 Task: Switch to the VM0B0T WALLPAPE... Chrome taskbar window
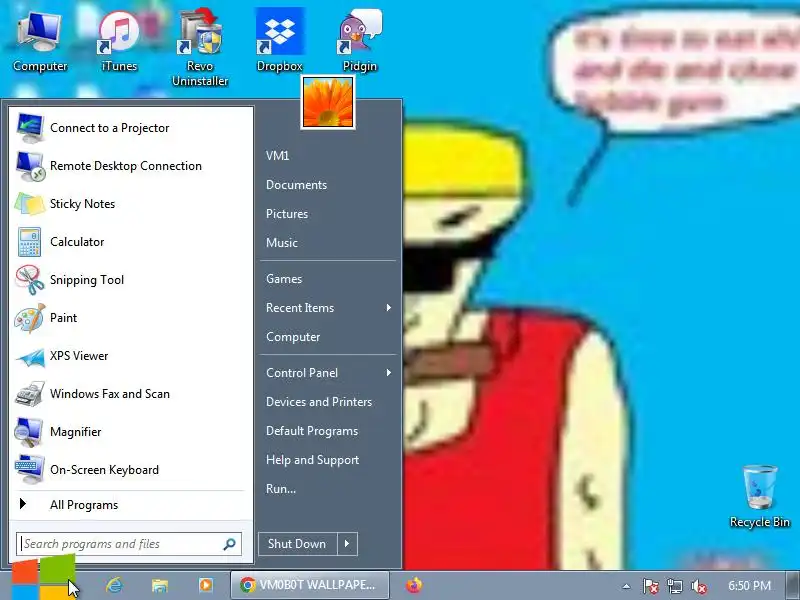(310, 585)
